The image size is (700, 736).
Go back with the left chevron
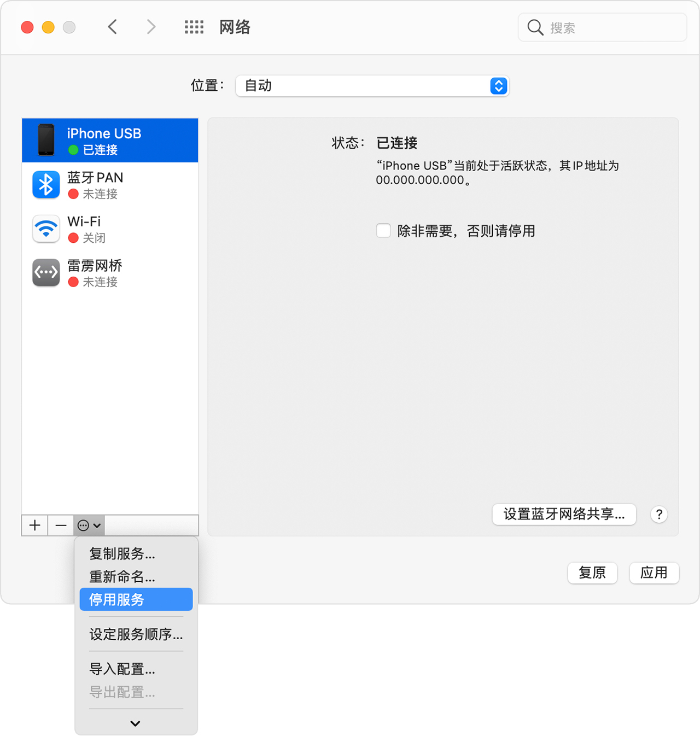pyautogui.click(x=113, y=27)
